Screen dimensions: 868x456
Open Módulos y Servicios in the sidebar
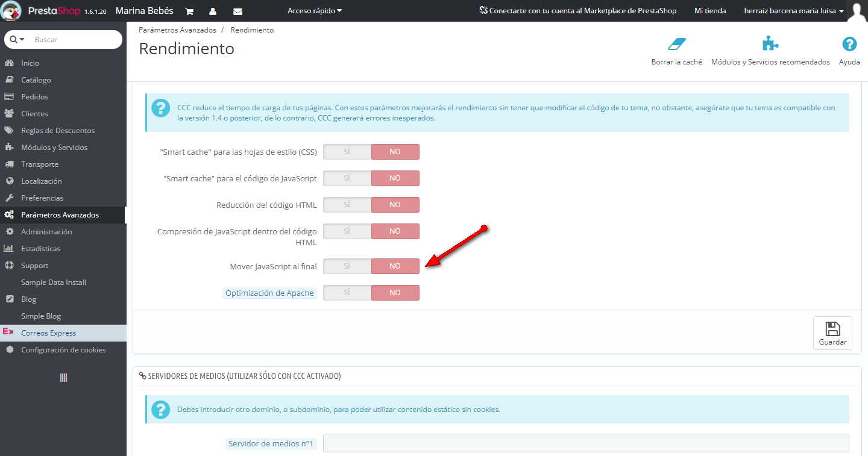coord(63,148)
